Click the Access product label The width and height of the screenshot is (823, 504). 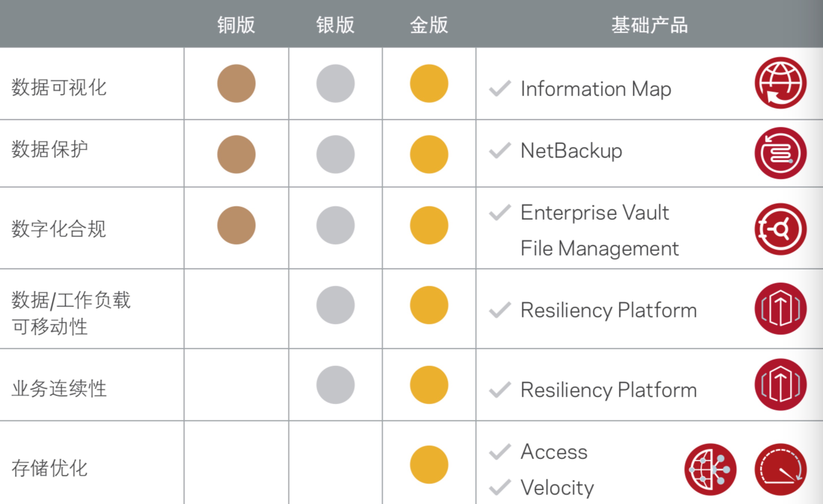click(x=554, y=452)
